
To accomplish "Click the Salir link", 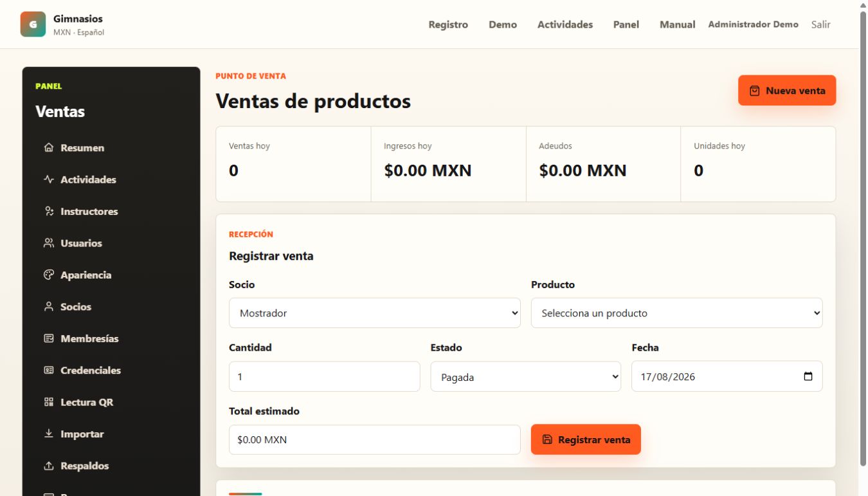I will click(821, 24).
